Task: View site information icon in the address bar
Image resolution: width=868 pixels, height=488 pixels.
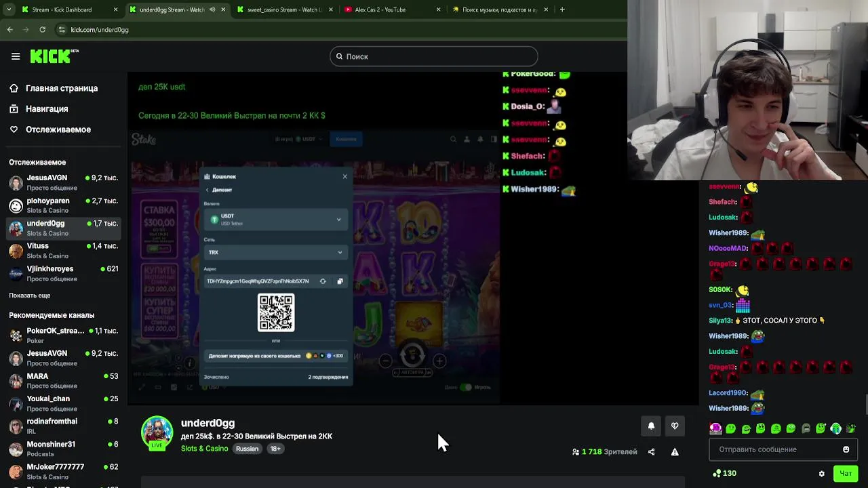Action: 62,30
